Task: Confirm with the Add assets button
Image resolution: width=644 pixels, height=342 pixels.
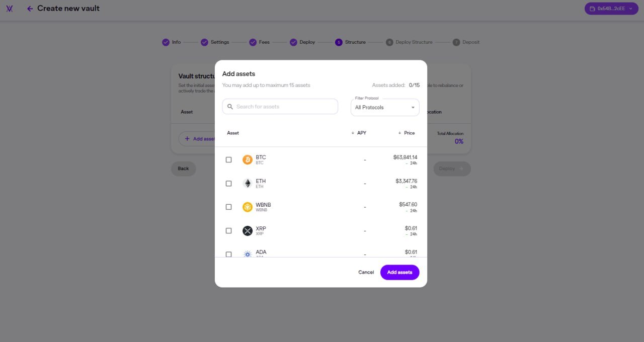Action: click(x=399, y=272)
